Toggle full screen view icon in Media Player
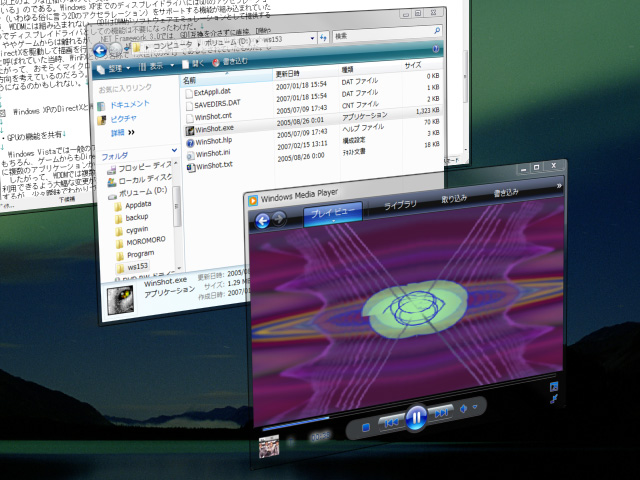The image size is (640, 480). (x=553, y=386)
